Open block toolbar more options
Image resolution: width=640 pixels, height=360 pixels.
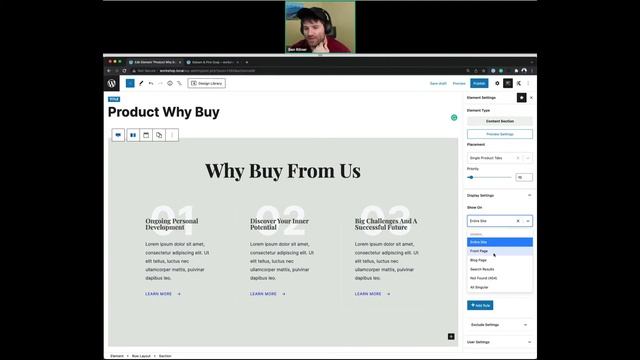pyautogui.click(x=172, y=135)
